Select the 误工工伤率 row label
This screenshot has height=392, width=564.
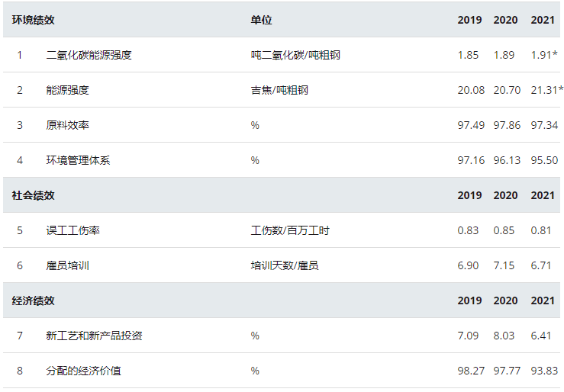tap(73, 230)
